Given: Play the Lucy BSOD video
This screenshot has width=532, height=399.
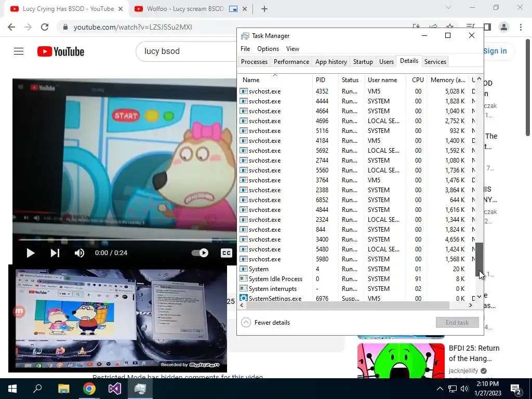Looking at the screenshot, I should pos(31,253).
